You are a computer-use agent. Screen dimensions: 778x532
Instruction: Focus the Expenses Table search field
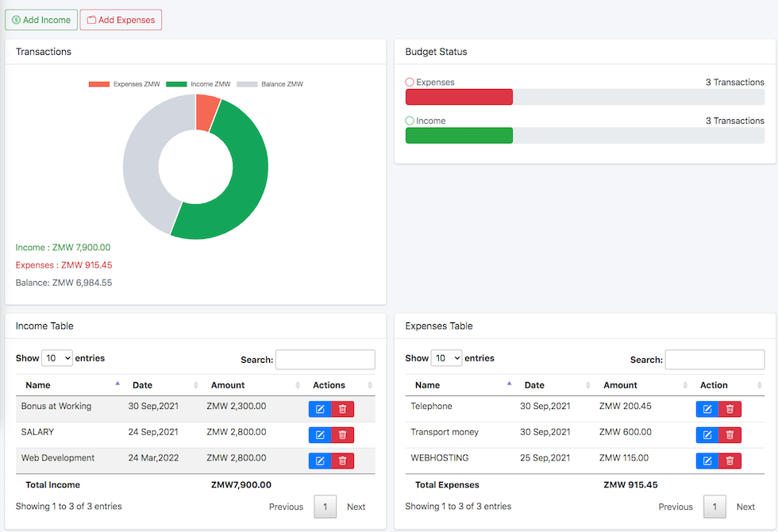714,360
